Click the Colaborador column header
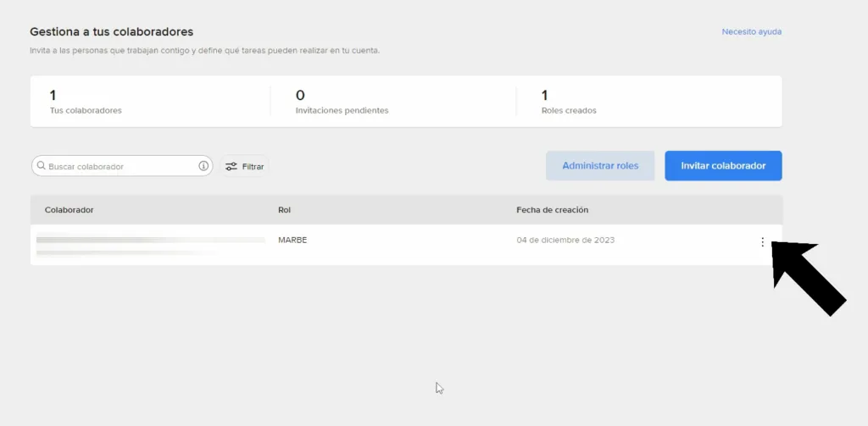Screen dimensions: 868x426 (x=70, y=210)
